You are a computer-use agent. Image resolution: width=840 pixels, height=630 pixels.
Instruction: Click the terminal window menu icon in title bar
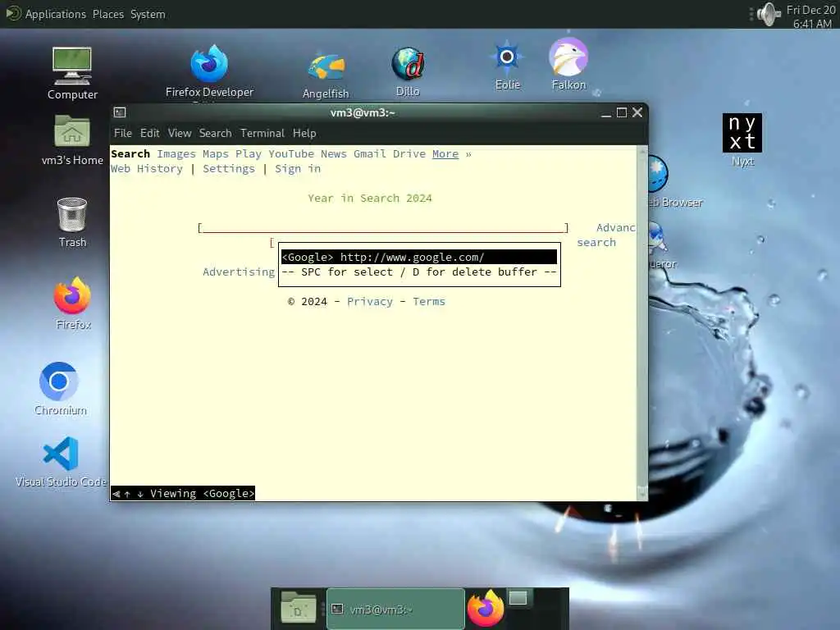[x=120, y=112]
